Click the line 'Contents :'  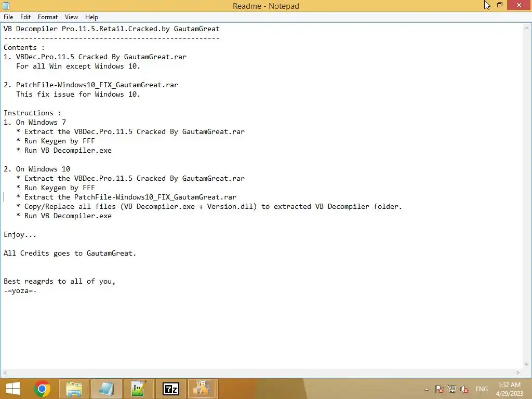coord(24,47)
